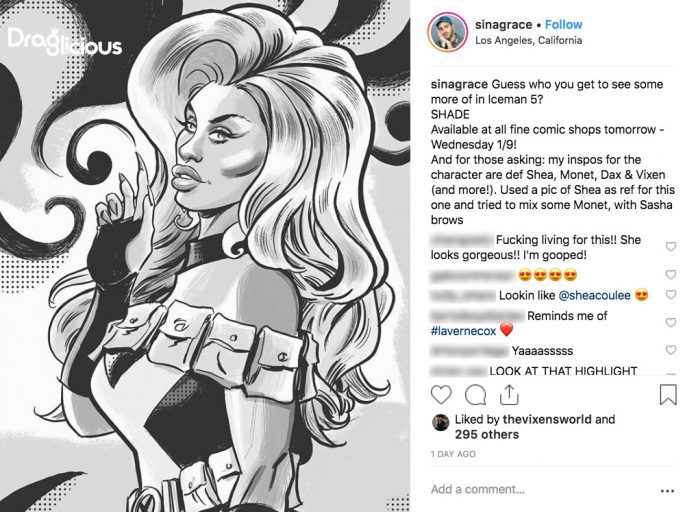Open comments via speech bubble icon

475,395
